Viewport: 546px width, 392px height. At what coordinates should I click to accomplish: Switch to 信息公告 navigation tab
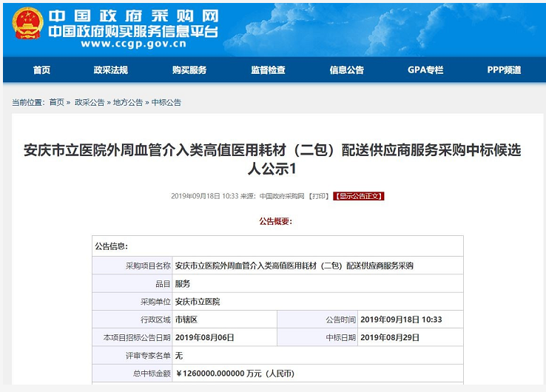point(346,70)
